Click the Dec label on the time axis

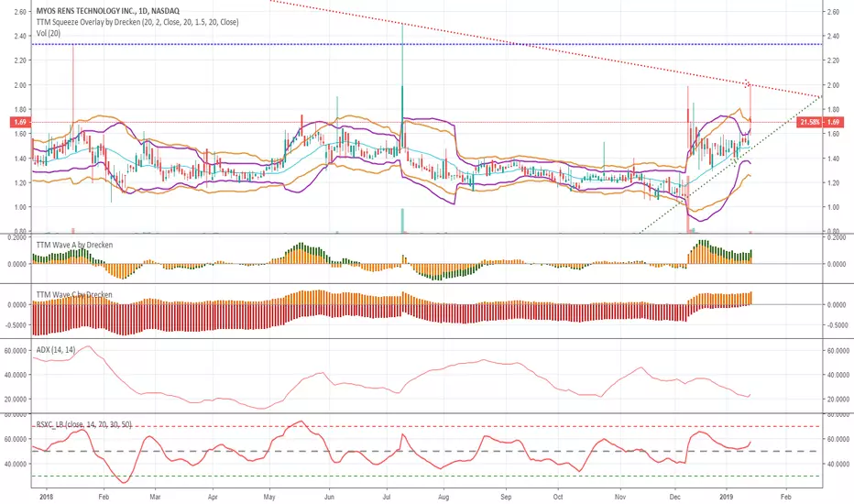(x=675, y=497)
